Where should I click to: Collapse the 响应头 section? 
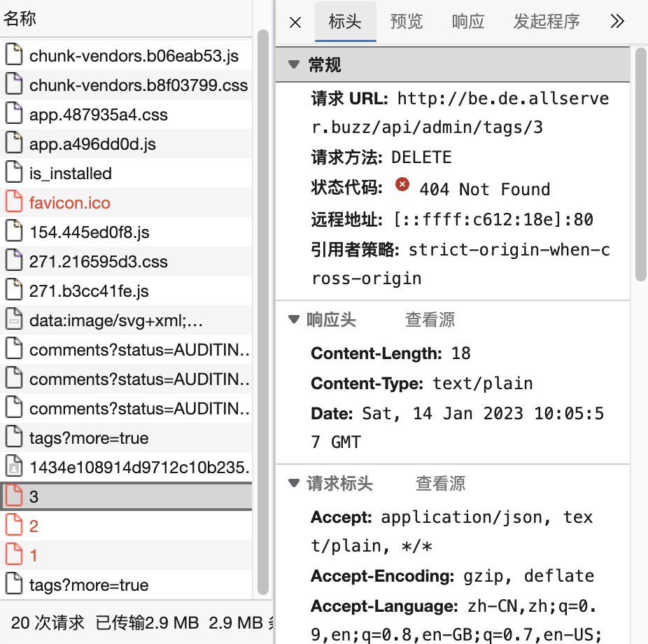[294, 319]
